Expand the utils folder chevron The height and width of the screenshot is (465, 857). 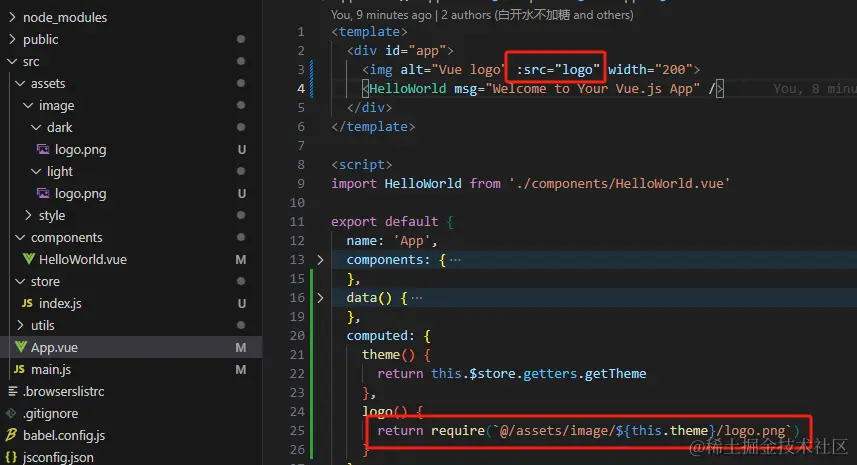[x=20, y=325]
